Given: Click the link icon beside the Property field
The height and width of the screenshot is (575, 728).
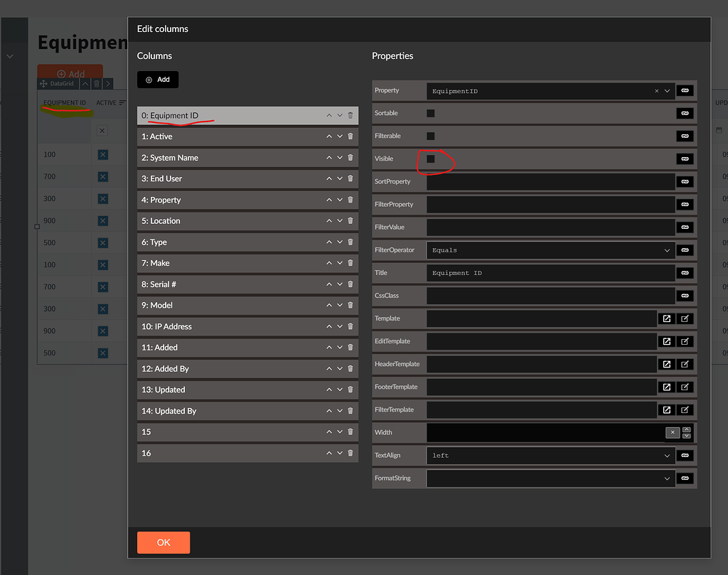Looking at the screenshot, I should coord(685,91).
